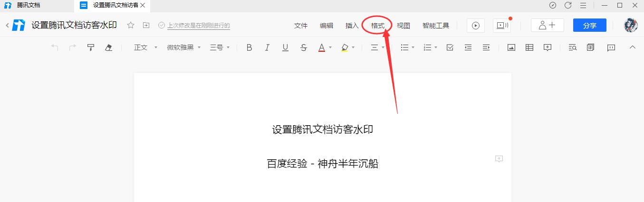Click the bulleted list icon

[x=405, y=47]
